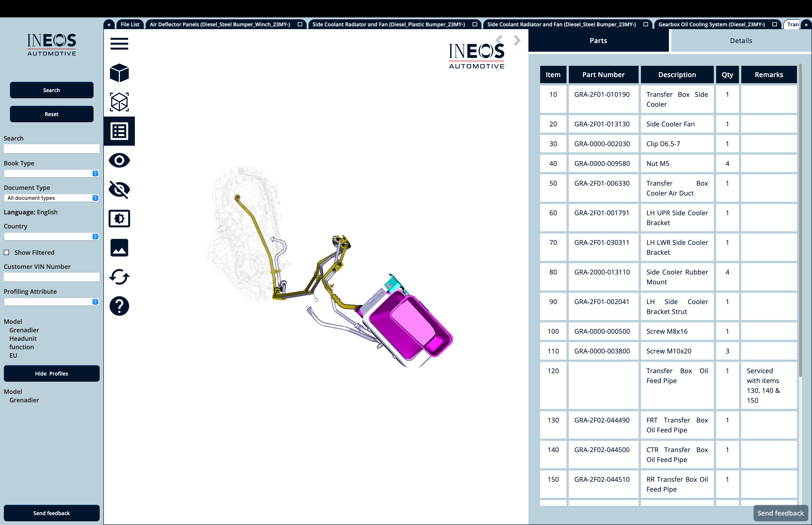Select Side Cooler Rubber Mount row
The width and height of the screenshot is (812, 525).
[668, 277]
